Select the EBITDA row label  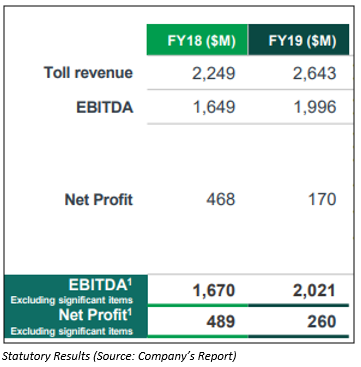[105, 107]
